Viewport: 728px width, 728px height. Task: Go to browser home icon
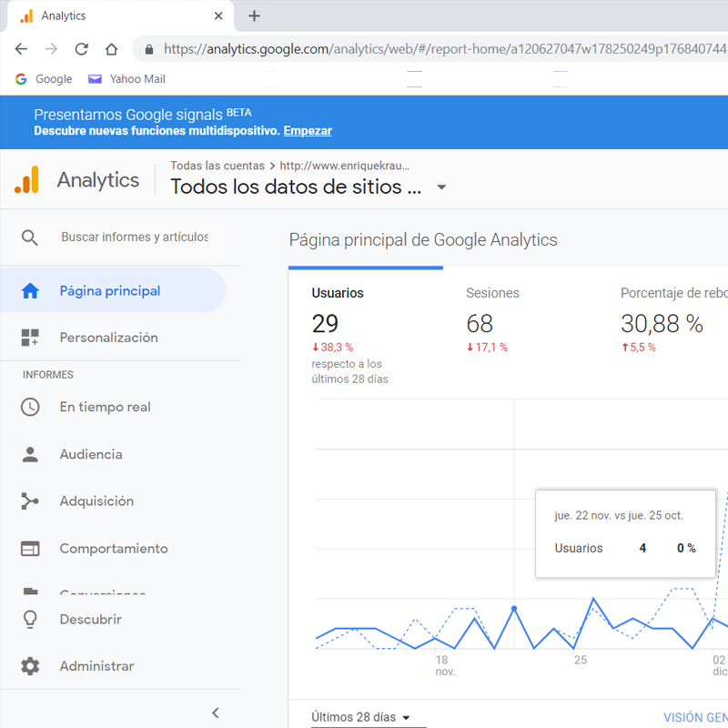[111, 49]
